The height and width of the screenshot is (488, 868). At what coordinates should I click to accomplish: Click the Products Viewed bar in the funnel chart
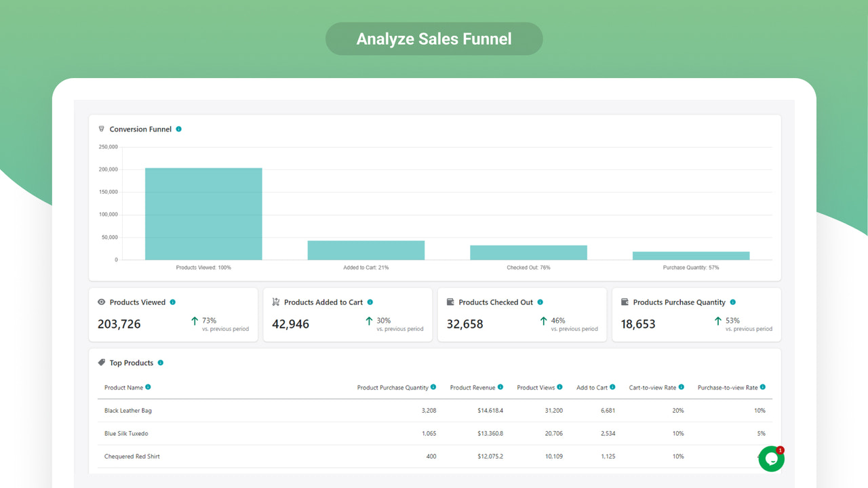coord(203,213)
